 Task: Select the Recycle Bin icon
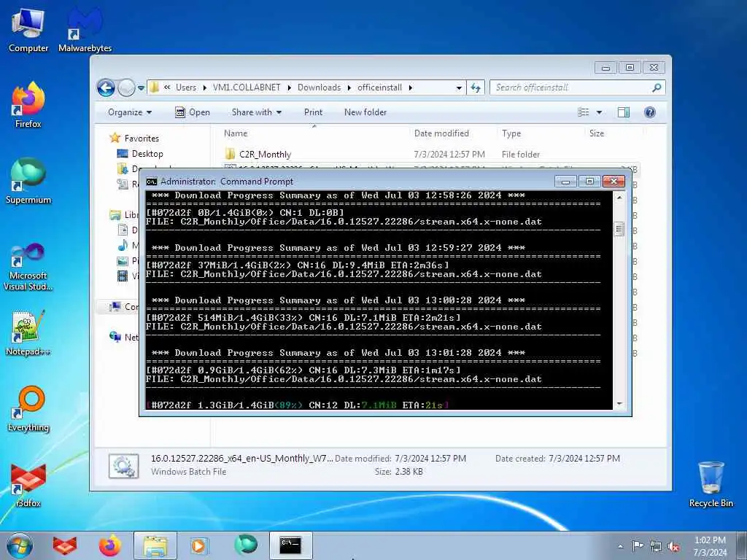[711, 484]
